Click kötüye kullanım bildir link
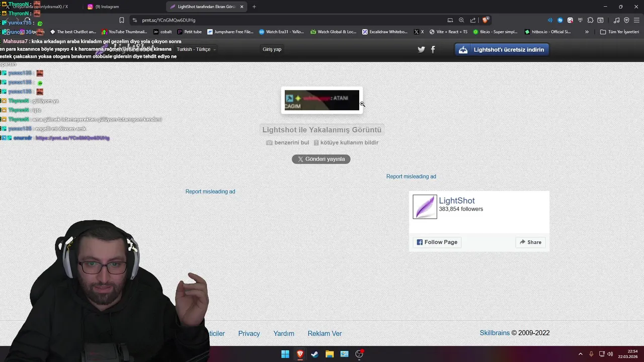 pos(346,142)
